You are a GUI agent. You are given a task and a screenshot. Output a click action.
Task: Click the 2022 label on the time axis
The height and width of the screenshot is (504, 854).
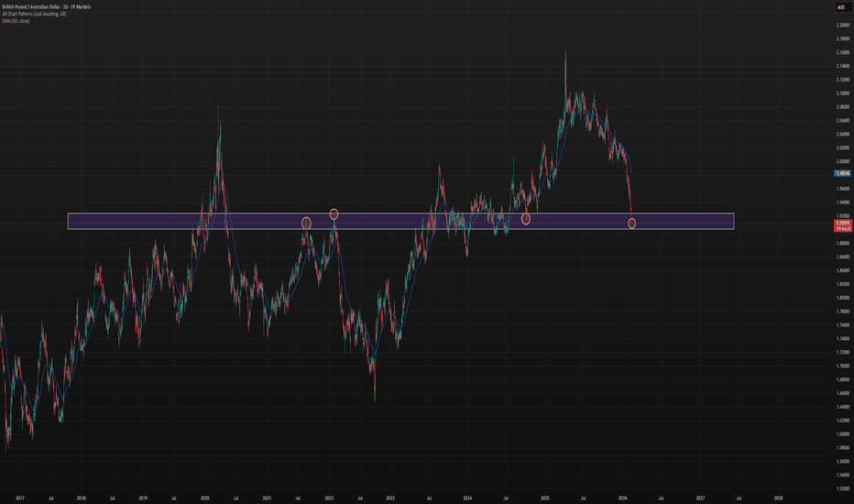click(329, 498)
